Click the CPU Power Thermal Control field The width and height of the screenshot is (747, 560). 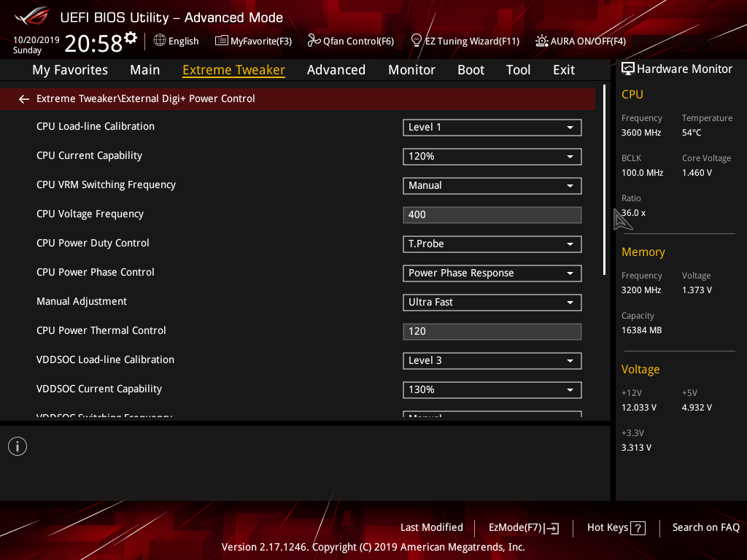point(492,332)
